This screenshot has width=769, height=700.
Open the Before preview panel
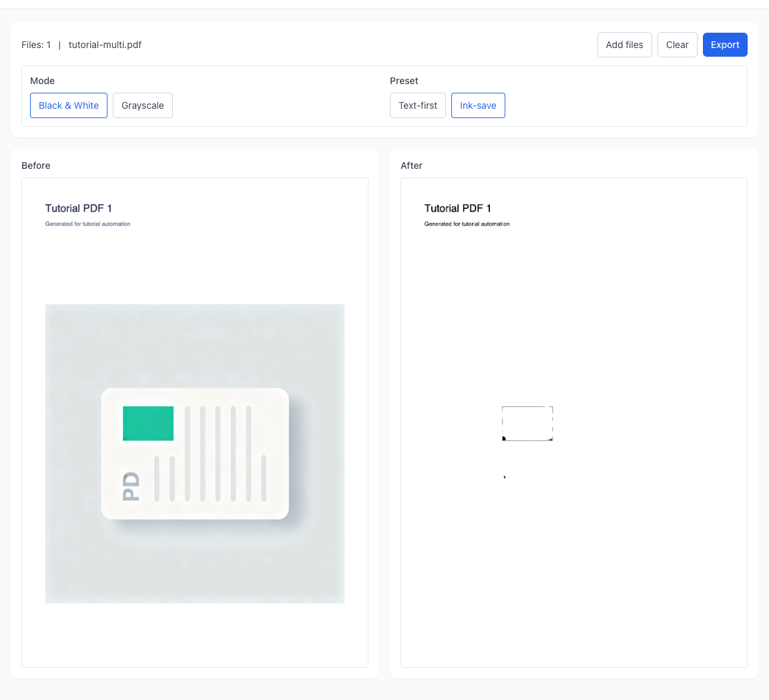point(36,165)
